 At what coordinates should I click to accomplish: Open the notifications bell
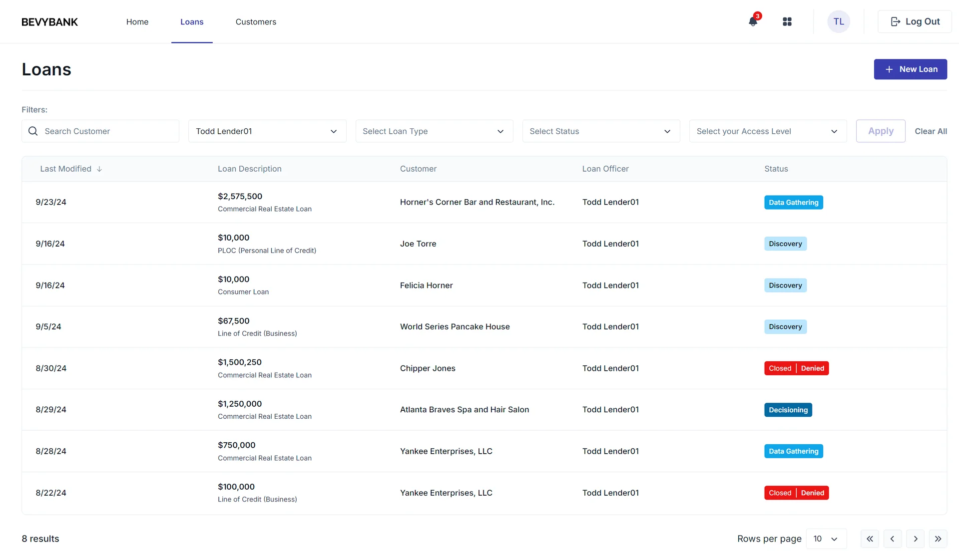(x=753, y=21)
